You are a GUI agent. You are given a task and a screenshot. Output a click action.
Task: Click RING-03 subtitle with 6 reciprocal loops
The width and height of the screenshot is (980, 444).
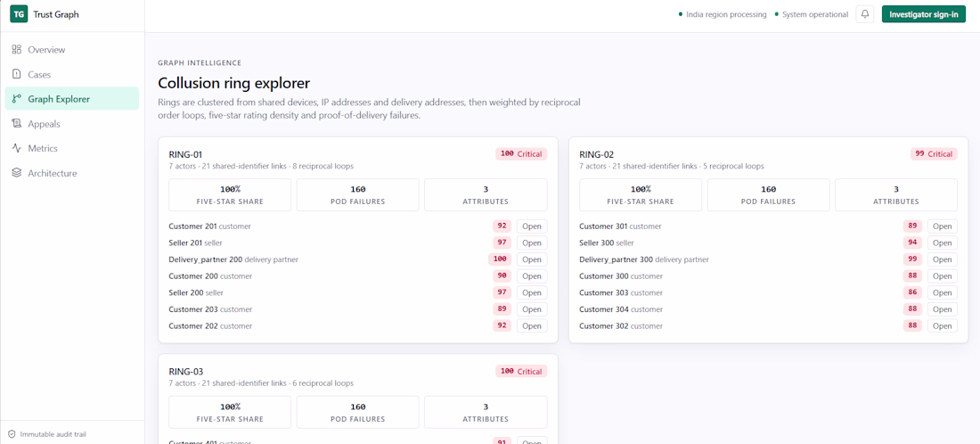(261, 383)
